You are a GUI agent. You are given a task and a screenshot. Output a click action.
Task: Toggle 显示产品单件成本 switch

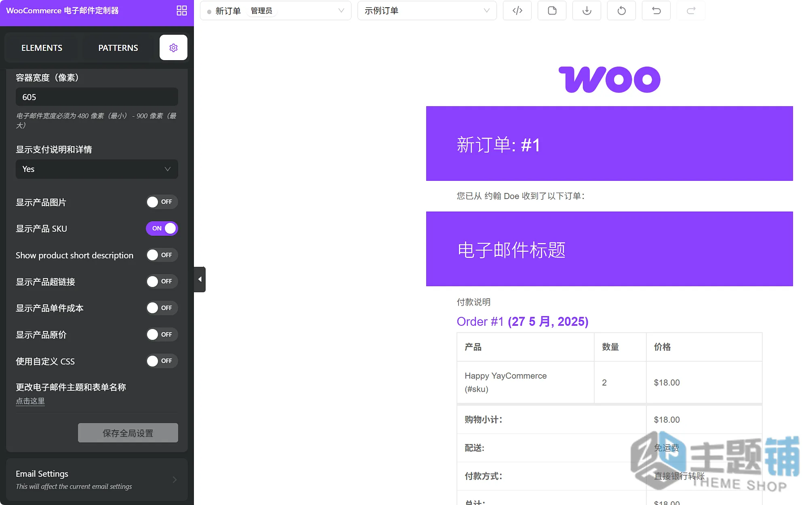coord(162,308)
